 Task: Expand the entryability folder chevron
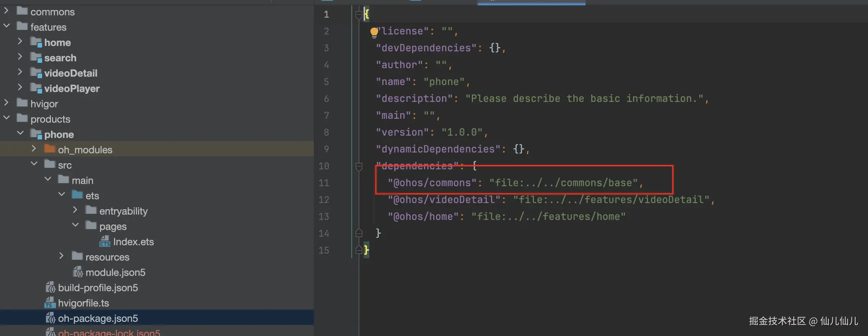tap(75, 210)
